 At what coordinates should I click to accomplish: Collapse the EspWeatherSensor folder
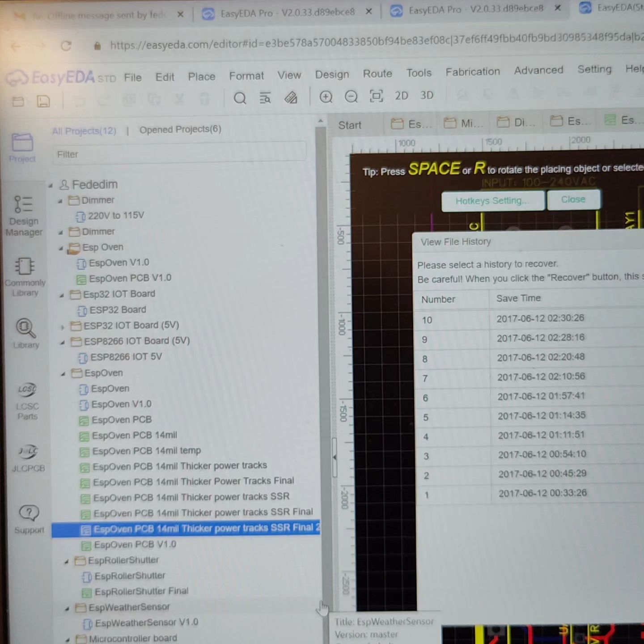[67, 609]
